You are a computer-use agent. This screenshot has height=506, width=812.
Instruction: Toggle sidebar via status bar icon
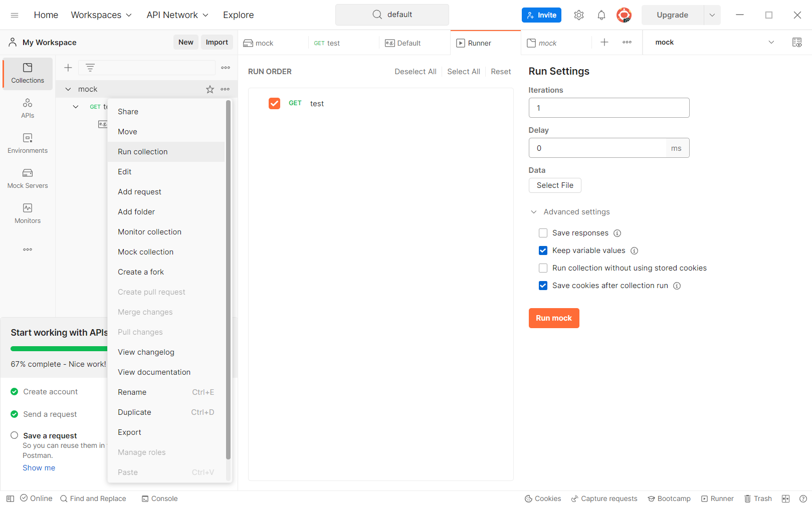10,498
